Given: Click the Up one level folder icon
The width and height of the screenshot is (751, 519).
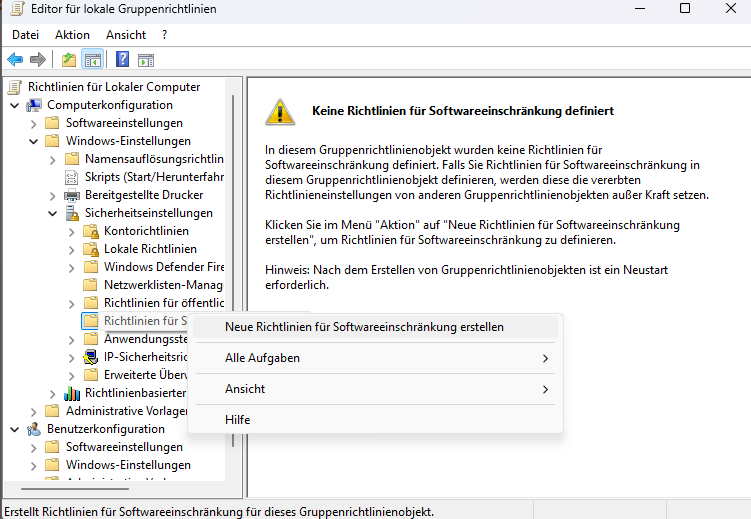Looking at the screenshot, I should [x=68, y=60].
